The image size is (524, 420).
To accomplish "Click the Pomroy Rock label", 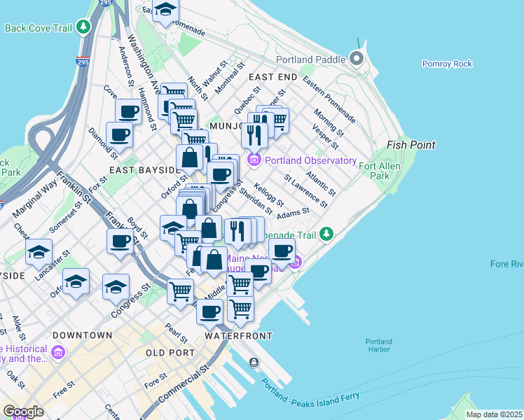I will [447, 64].
